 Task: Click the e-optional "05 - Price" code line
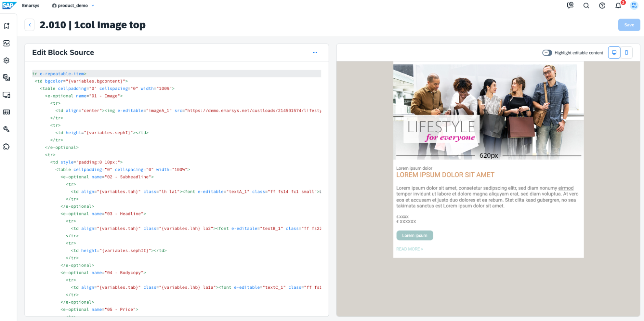(x=99, y=309)
